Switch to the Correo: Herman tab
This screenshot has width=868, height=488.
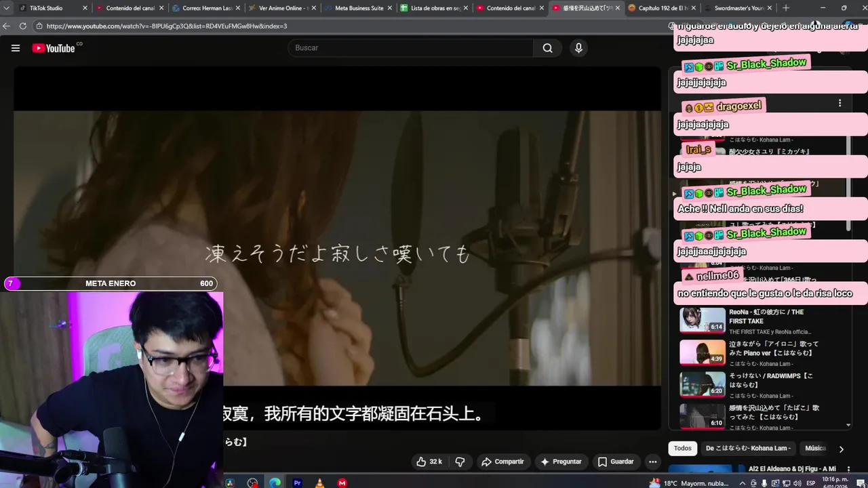click(207, 8)
